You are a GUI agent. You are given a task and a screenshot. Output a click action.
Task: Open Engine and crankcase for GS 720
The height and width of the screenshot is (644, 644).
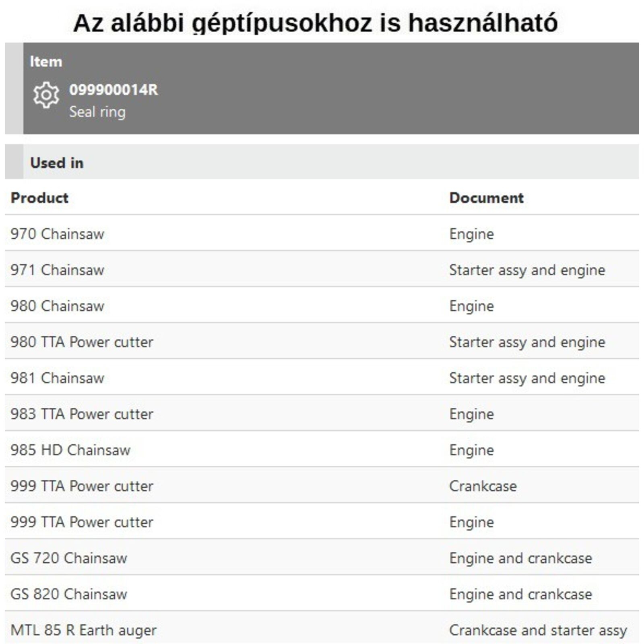pos(520,558)
